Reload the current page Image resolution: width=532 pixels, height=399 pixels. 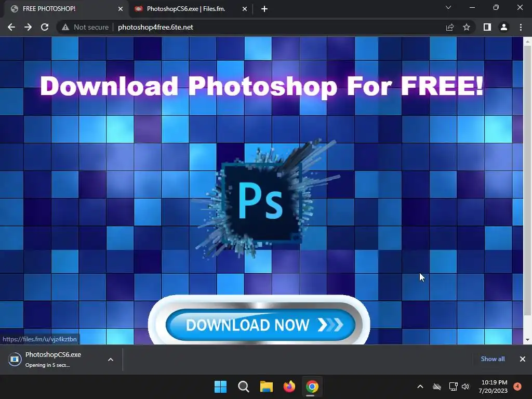tap(45, 27)
